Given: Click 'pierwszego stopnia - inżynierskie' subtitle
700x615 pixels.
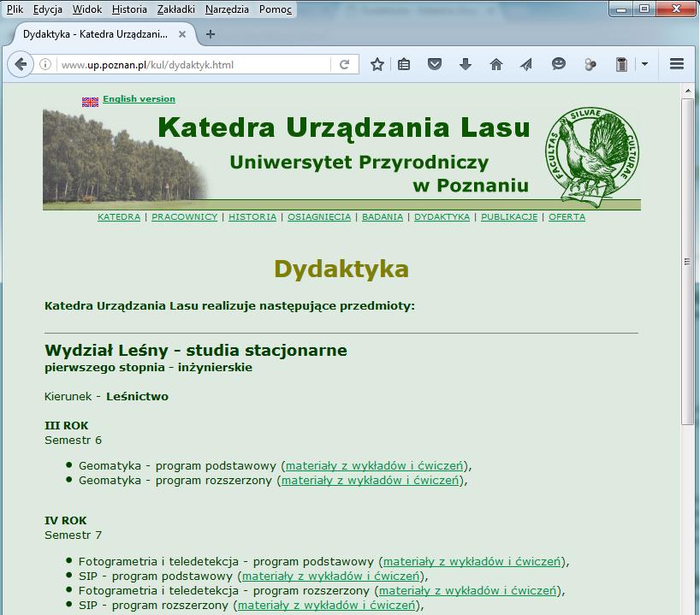Looking at the screenshot, I should [148, 368].
